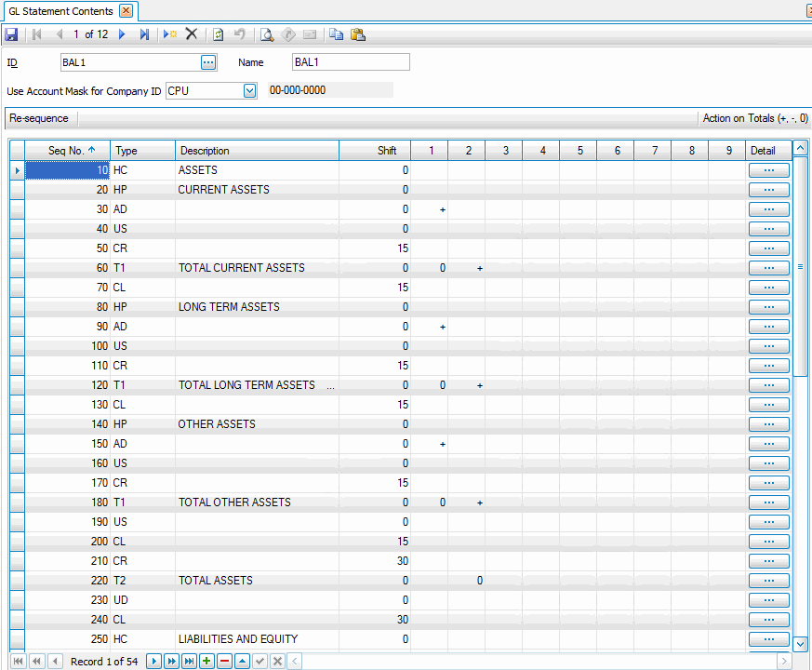Click the green refresh icon

coord(218,34)
